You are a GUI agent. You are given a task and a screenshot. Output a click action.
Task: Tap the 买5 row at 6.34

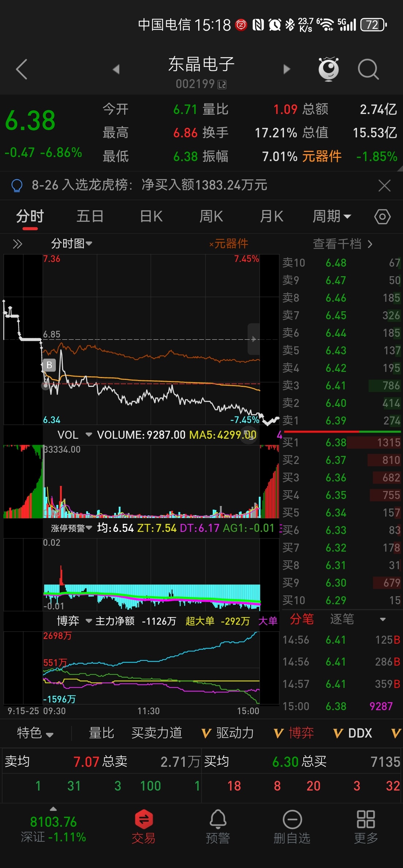tap(341, 513)
